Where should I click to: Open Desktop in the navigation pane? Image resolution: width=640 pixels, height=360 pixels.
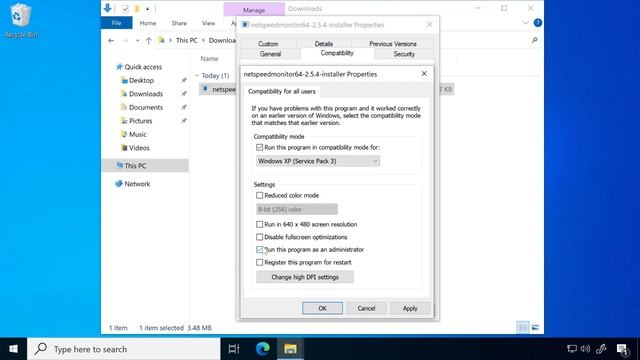tap(141, 80)
